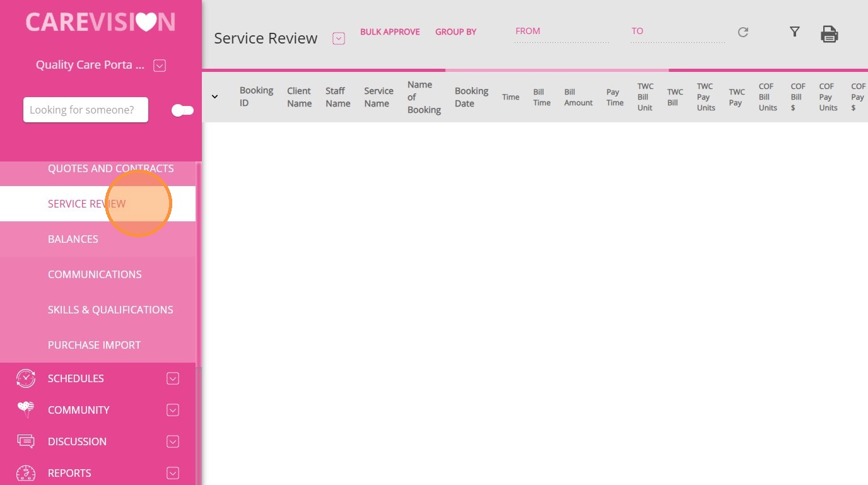The image size is (868, 485).
Task: Click the Looking for someone search box
Action: pos(86,110)
